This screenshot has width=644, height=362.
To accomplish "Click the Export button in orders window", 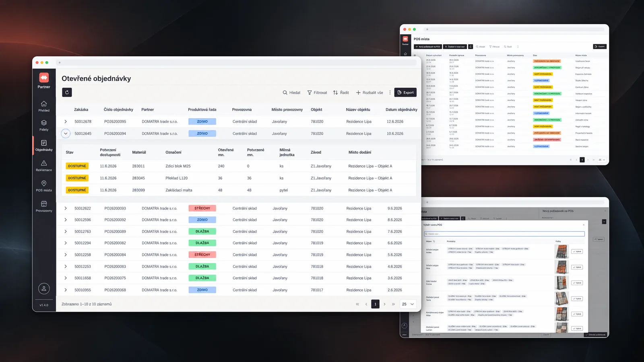I will (x=405, y=93).
